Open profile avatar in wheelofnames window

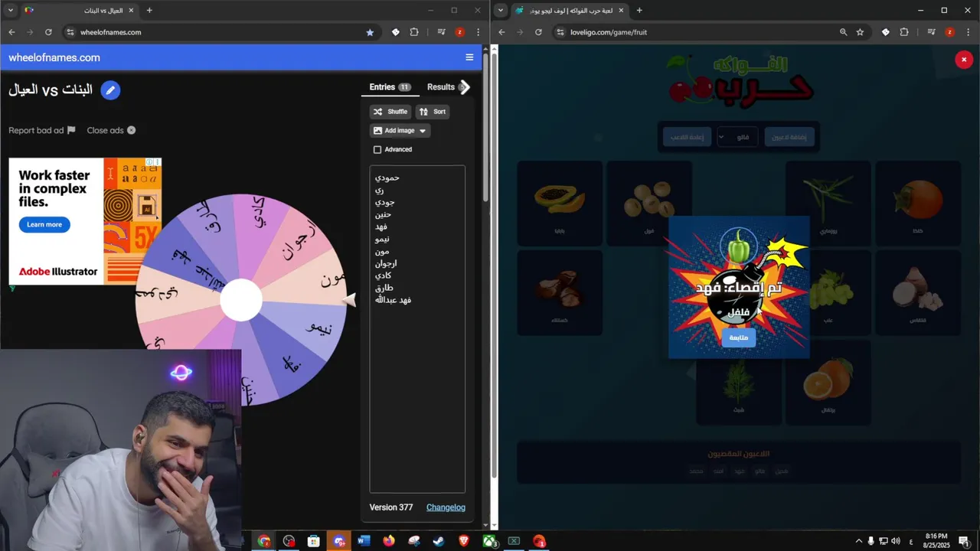[459, 32]
